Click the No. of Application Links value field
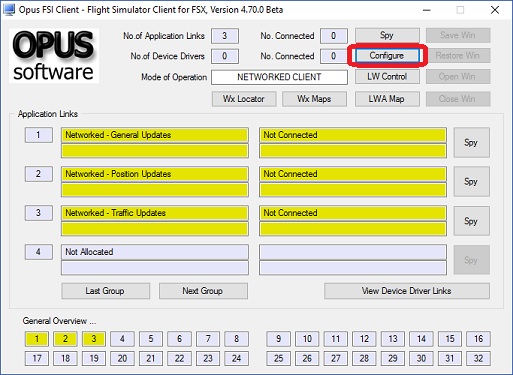 [225, 36]
